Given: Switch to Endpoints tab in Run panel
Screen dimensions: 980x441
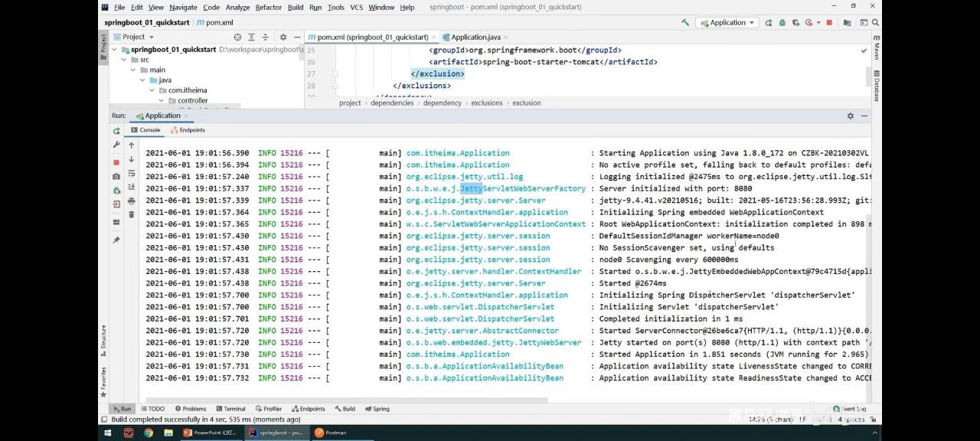Looking at the screenshot, I should point(188,130).
